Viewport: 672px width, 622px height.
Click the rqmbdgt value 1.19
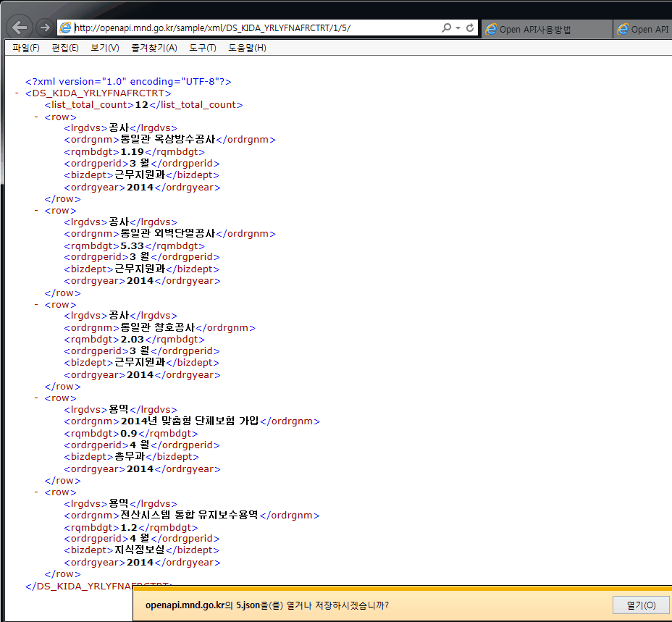(x=132, y=152)
